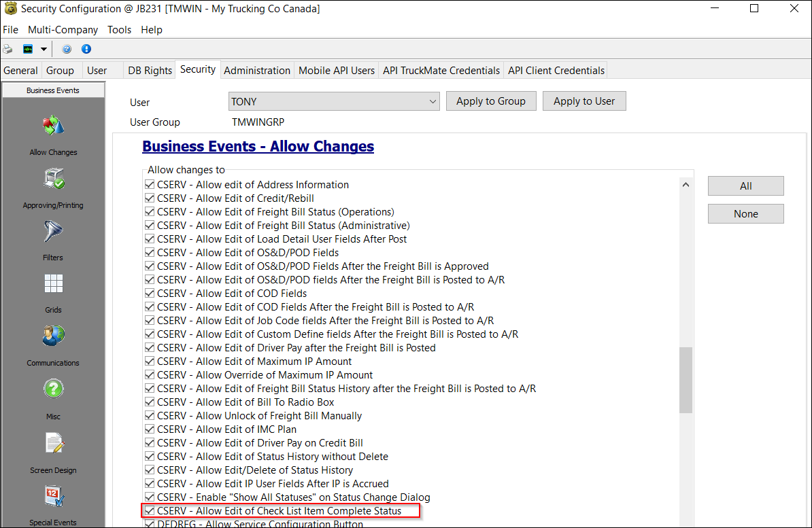Open the File menu
The height and width of the screenshot is (528, 812).
click(x=10, y=29)
